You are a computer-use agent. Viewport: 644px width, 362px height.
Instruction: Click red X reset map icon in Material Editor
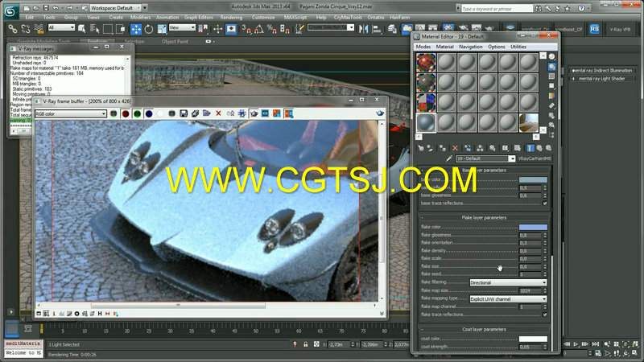pyautogui.click(x=455, y=148)
